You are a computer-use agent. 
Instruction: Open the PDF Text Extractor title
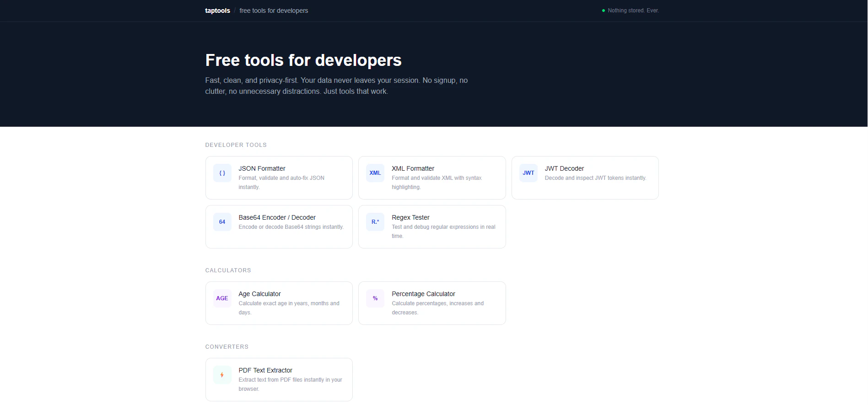265,370
